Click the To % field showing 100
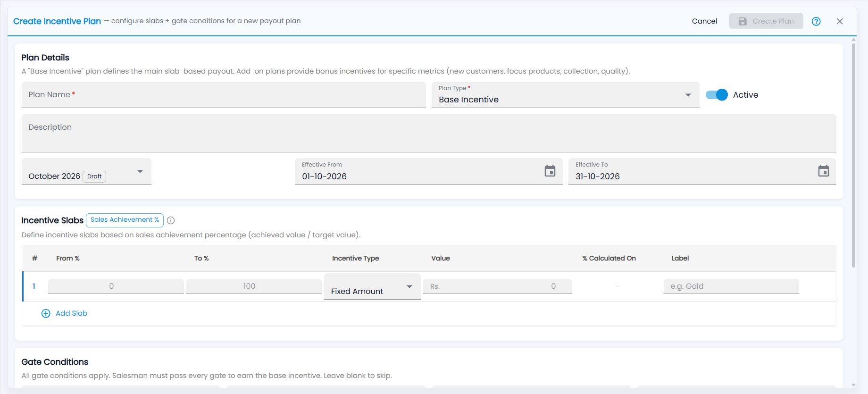Viewport: 868px width, 394px height. [254, 286]
